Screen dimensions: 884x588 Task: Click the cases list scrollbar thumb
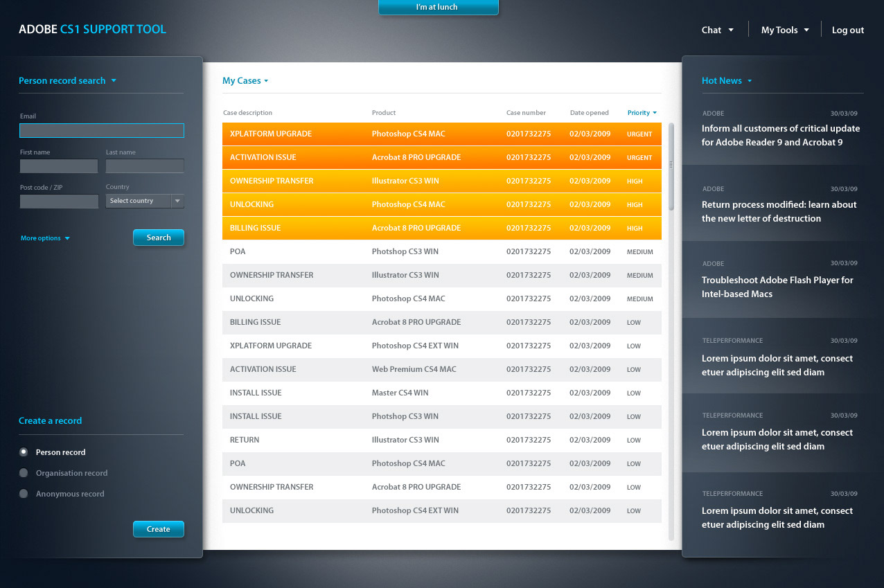671,166
